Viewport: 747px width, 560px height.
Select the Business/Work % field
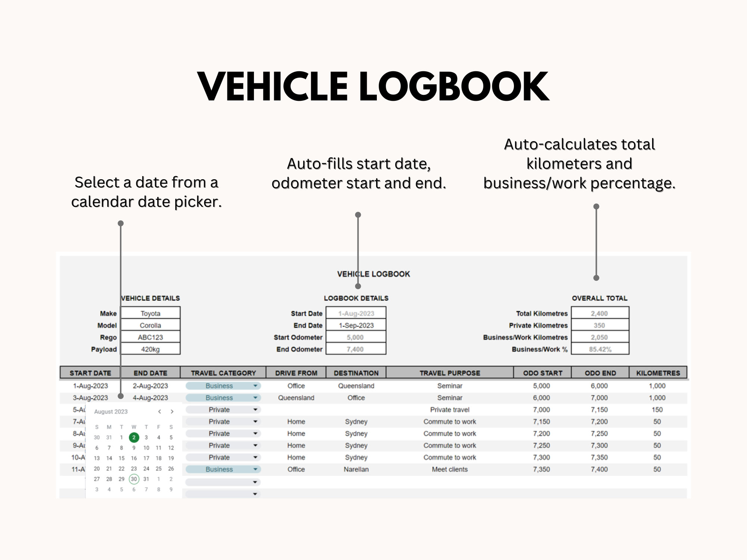pyautogui.click(x=599, y=349)
